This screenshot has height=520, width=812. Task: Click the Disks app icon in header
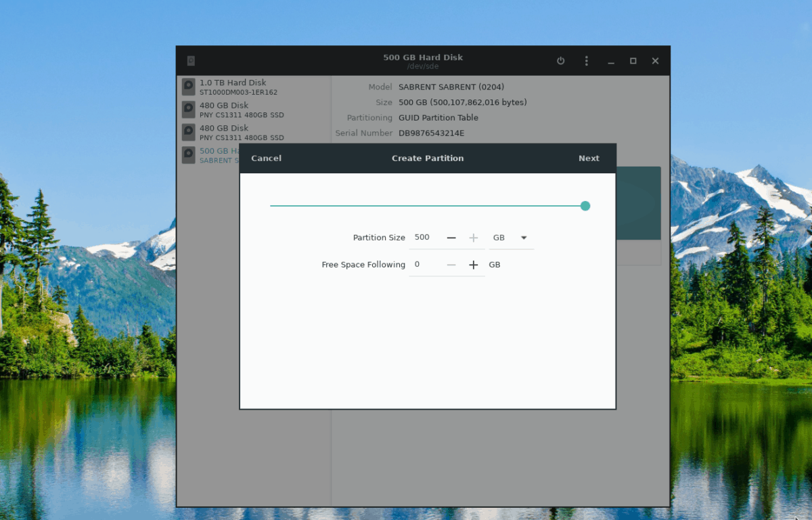[191, 61]
